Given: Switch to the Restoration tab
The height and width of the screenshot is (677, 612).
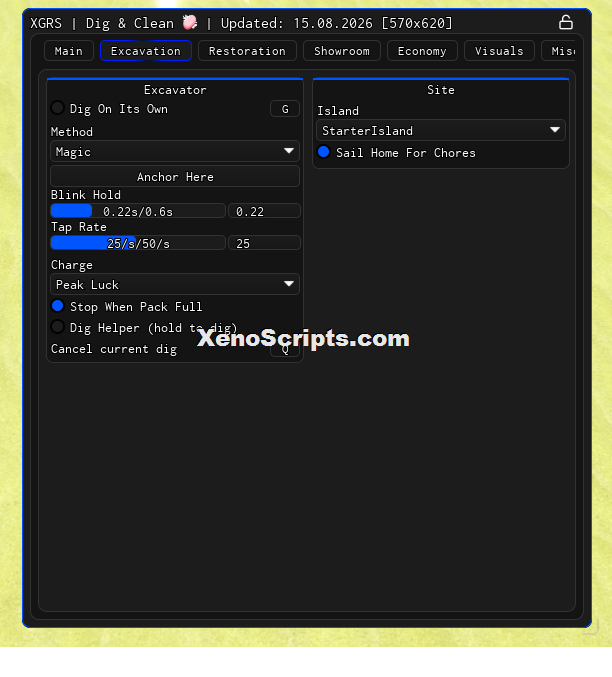Looking at the screenshot, I should (247, 51).
